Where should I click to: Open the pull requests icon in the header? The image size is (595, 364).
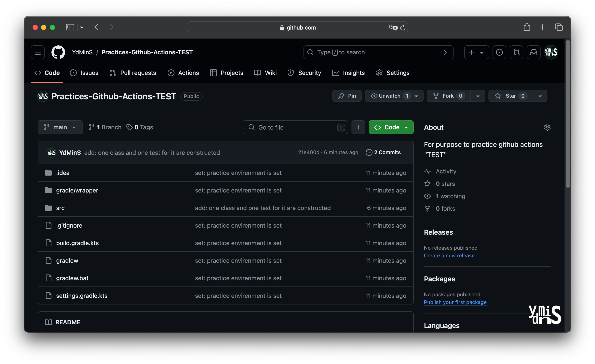pyautogui.click(x=517, y=52)
